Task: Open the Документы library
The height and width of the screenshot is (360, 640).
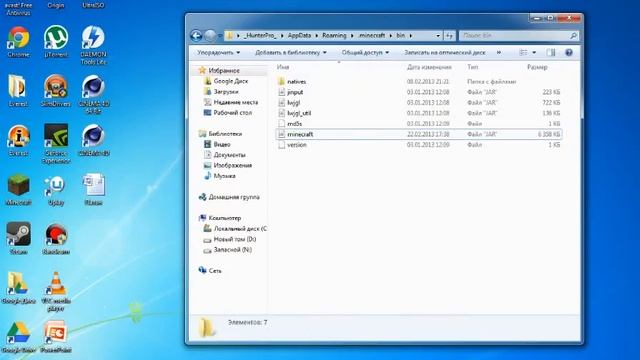Action: (x=229, y=155)
